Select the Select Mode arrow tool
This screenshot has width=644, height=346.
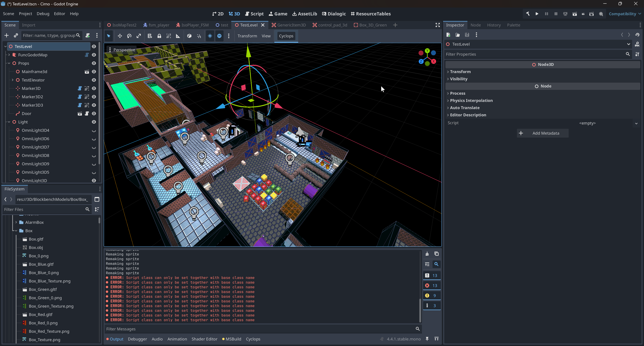pos(109,36)
